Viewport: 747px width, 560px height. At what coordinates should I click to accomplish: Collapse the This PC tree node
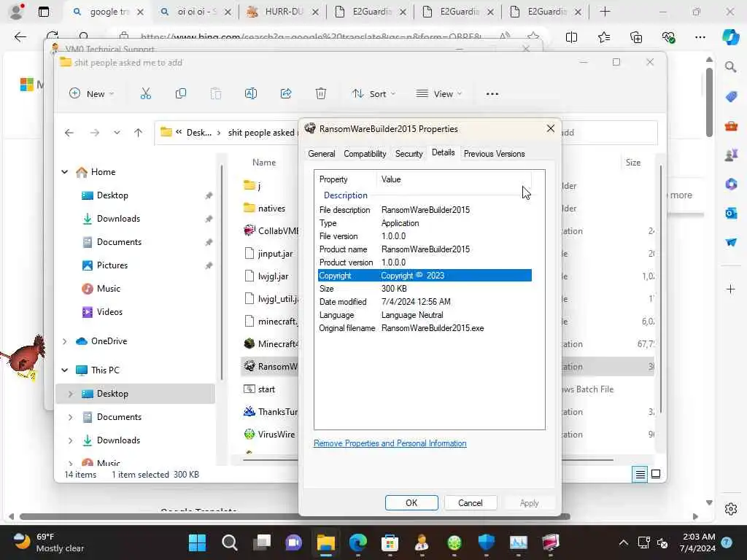pos(65,370)
